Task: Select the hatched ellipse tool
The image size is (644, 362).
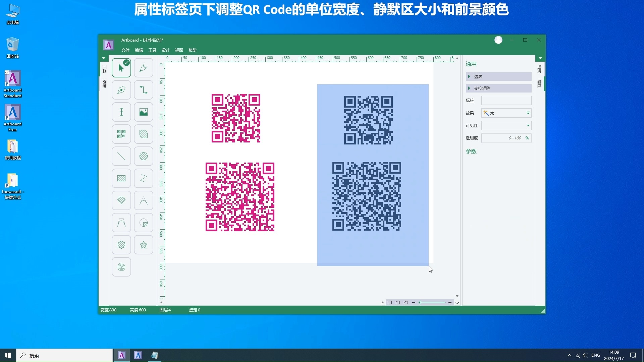Action: [x=144, y=156]
